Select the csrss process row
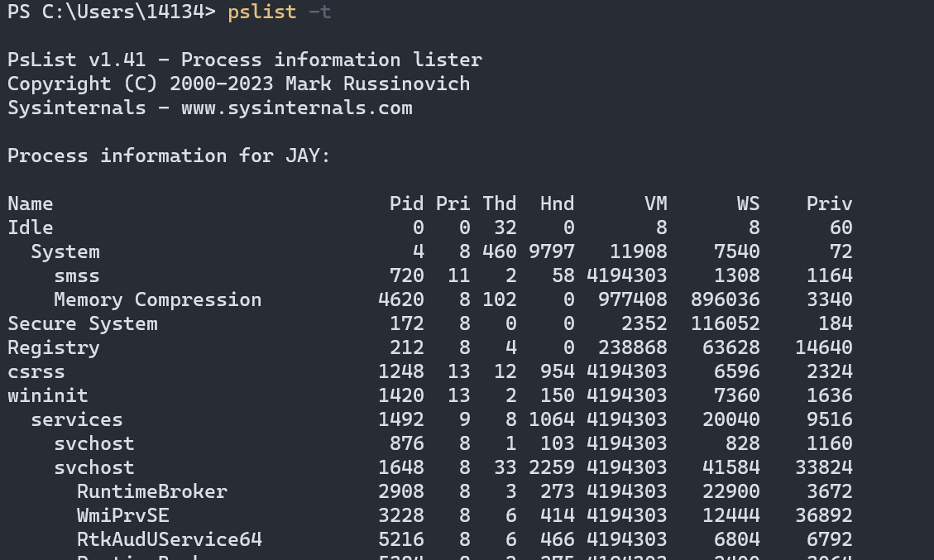 [36, 371]
